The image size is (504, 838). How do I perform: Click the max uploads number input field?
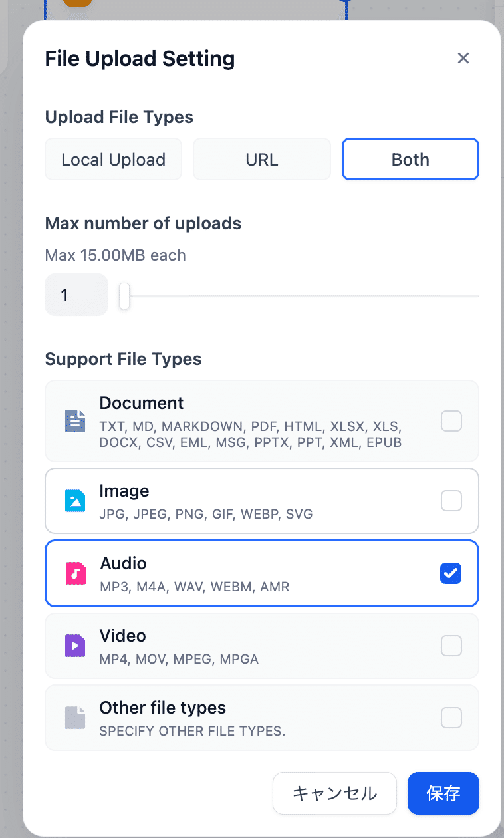(x=76, y=295)
